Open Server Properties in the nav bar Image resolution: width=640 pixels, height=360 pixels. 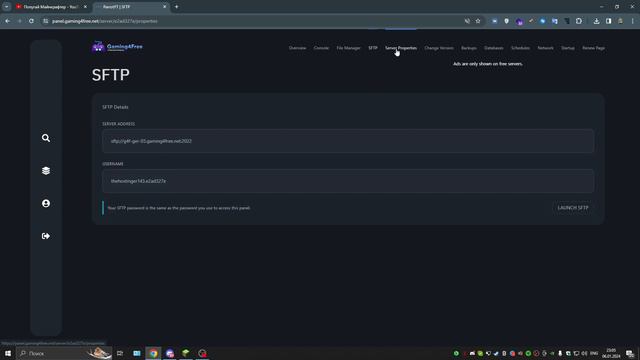coord(401,48)
